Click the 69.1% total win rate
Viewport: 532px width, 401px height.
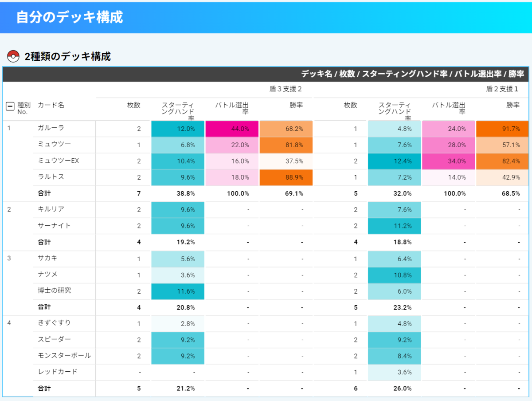click(x=295, y=194)
